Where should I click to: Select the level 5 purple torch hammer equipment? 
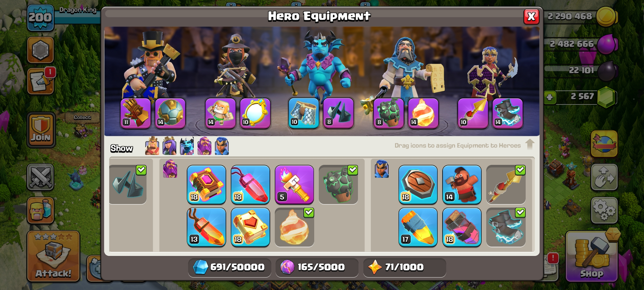tap(294, 184)
